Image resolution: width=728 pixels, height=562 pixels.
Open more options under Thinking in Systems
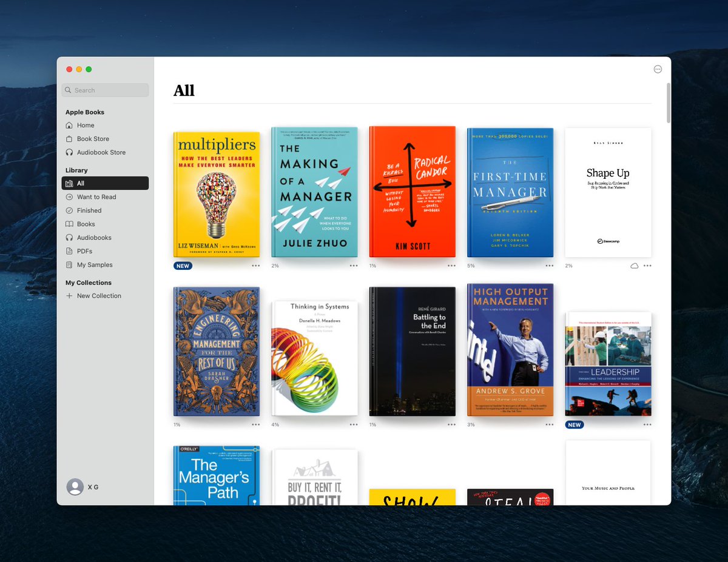point(354,424)
